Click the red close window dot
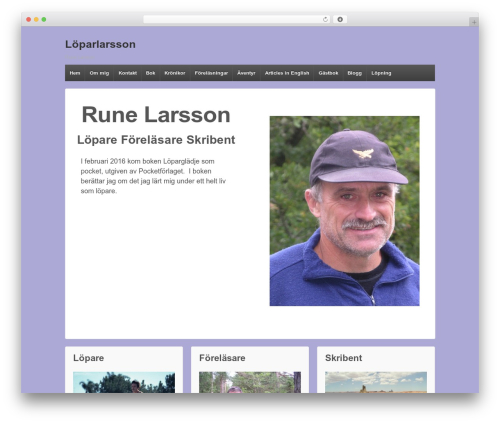 coord(29,20)
